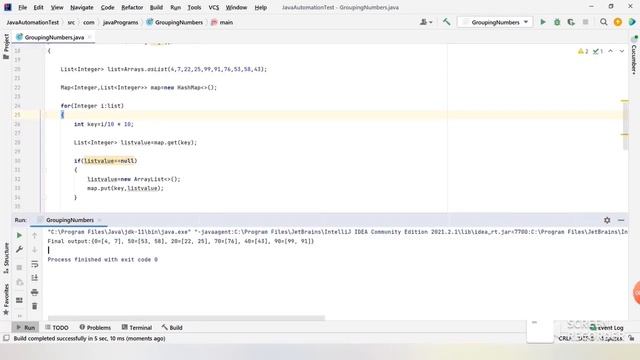Click the printer icon in the Run panel
Screen dimensions: 640x360
pyautogui.click(x=35, y=292)
